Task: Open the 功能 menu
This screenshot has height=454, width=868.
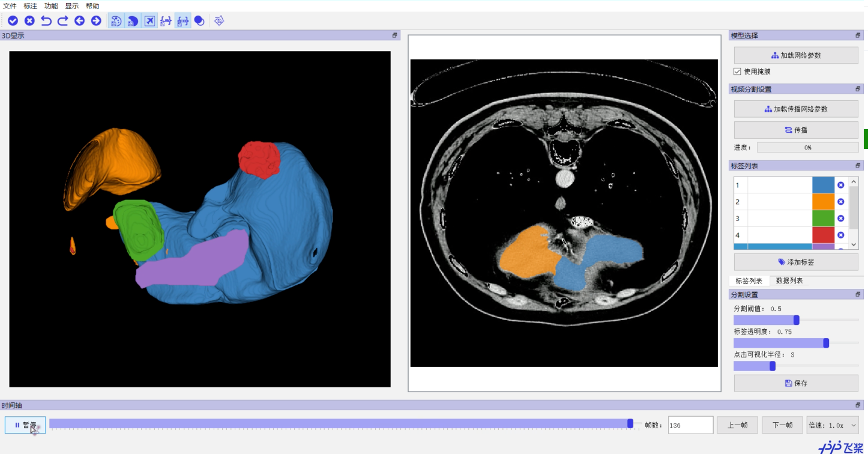Action: pos(51,6)
